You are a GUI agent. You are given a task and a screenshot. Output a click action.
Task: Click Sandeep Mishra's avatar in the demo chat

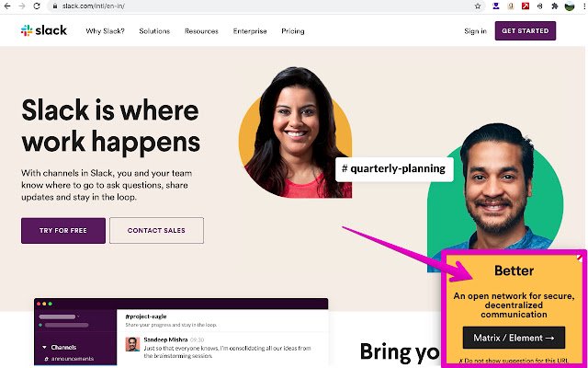(132, 344)
